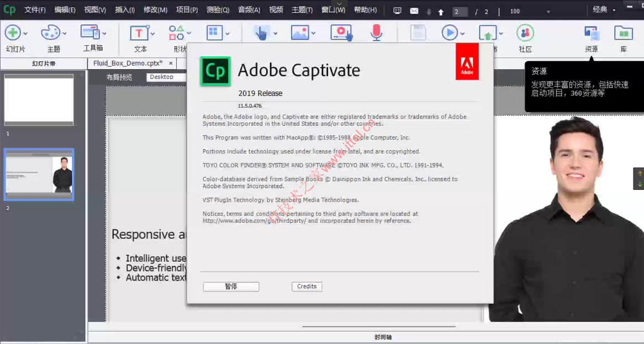Viewport: 644px width, 344px height.
Task: Open the 音频(A) menu
Action: 249,10
